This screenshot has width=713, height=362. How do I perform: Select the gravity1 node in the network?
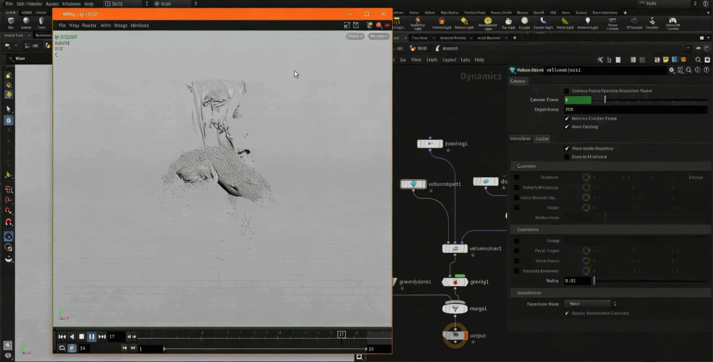pos(455,282)
